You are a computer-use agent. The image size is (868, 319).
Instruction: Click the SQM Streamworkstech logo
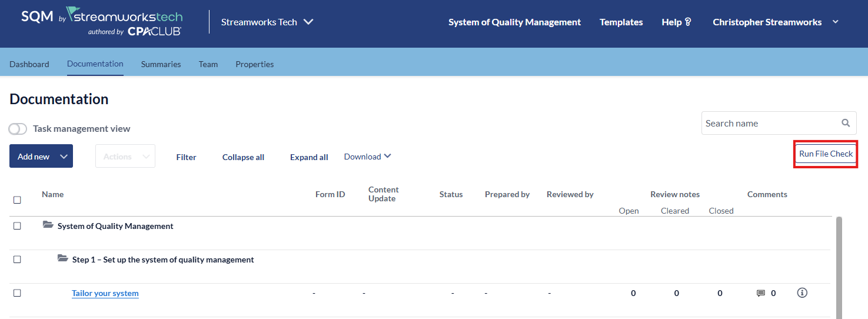(x=102, y=22)
